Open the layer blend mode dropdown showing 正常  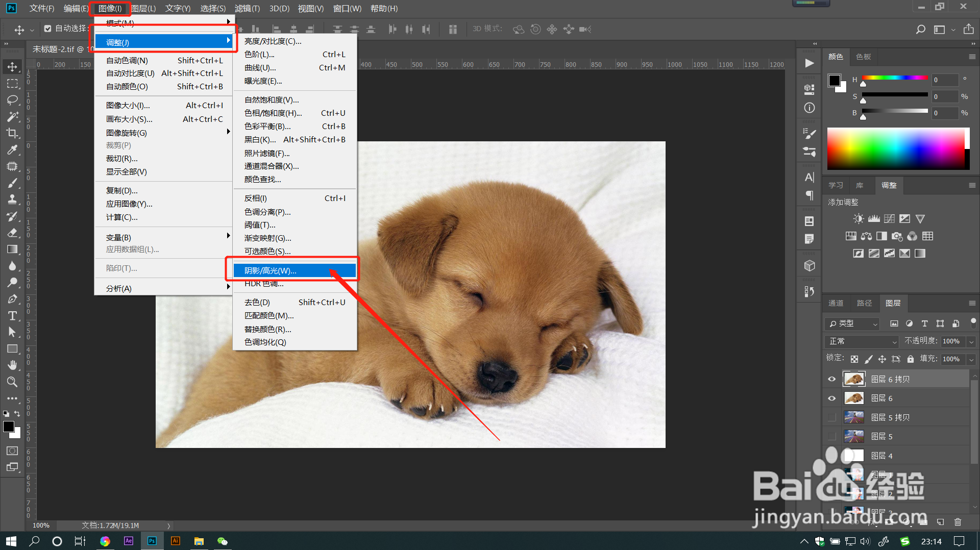861,341
